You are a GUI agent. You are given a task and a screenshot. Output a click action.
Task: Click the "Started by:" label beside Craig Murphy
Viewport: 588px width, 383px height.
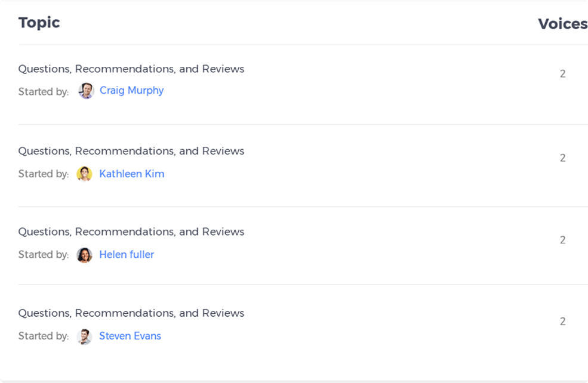pyautogui.click(x=44, y=92)
